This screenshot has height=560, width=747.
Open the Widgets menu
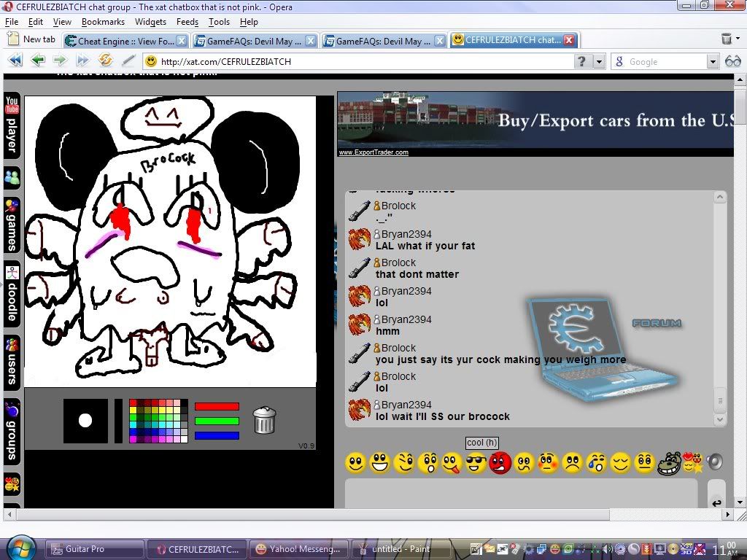click(150, 22)
